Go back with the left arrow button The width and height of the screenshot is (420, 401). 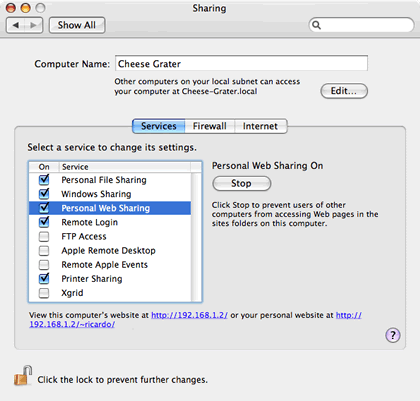click(15, 25)
